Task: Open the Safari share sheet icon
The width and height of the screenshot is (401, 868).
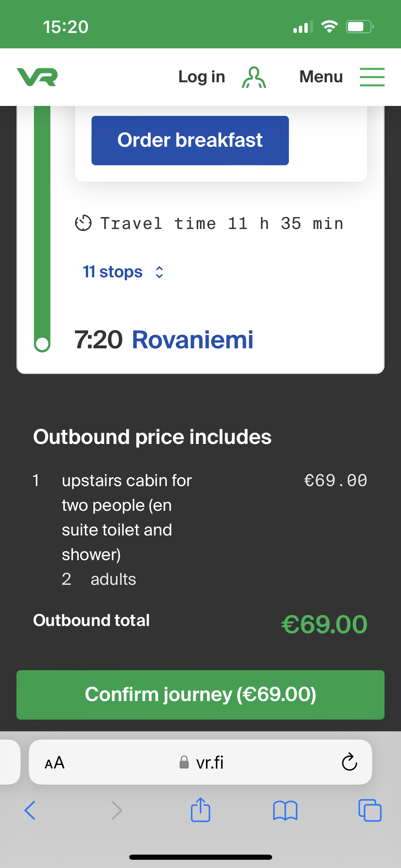Action: [200, 810]
